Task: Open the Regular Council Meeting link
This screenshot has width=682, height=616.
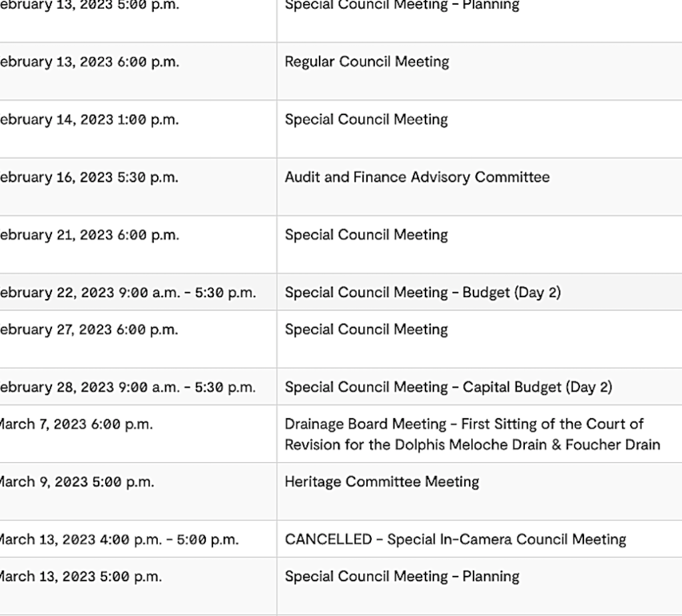Action: coord(366,62)
